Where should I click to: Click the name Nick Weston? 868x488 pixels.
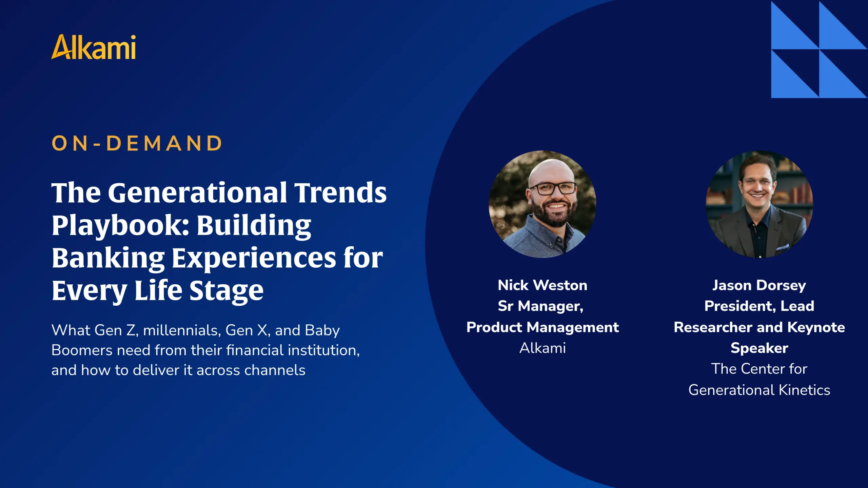(542, 285)
